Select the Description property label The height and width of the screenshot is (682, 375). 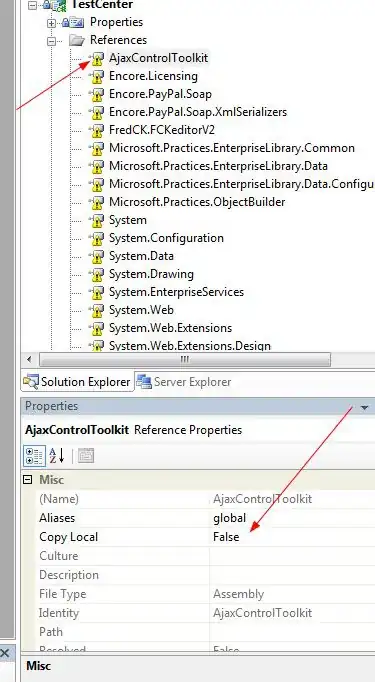(69, 575)
